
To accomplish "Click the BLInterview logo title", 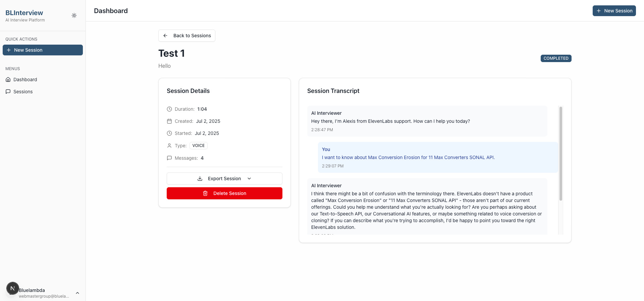I will point(24,13).
